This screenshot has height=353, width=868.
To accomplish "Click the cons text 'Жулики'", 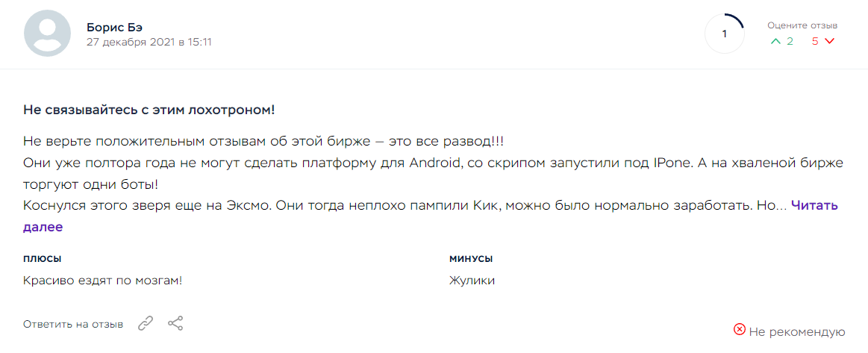I will [x=472, y=281].
